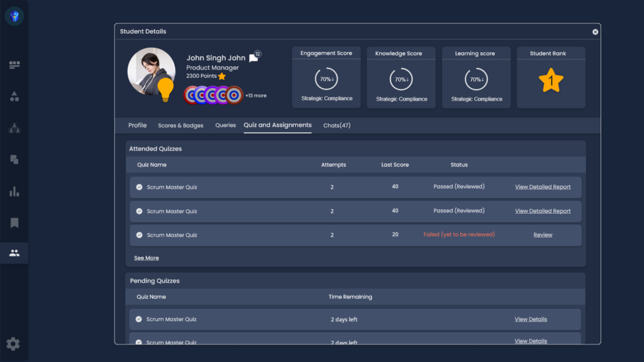Switch to the Profile tab
Image resolution: width=644 pixels, height=362 pixels.
(137, 125)
